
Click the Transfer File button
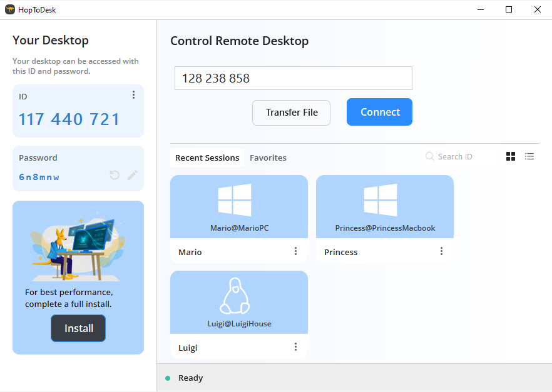[x=291, y=113]
